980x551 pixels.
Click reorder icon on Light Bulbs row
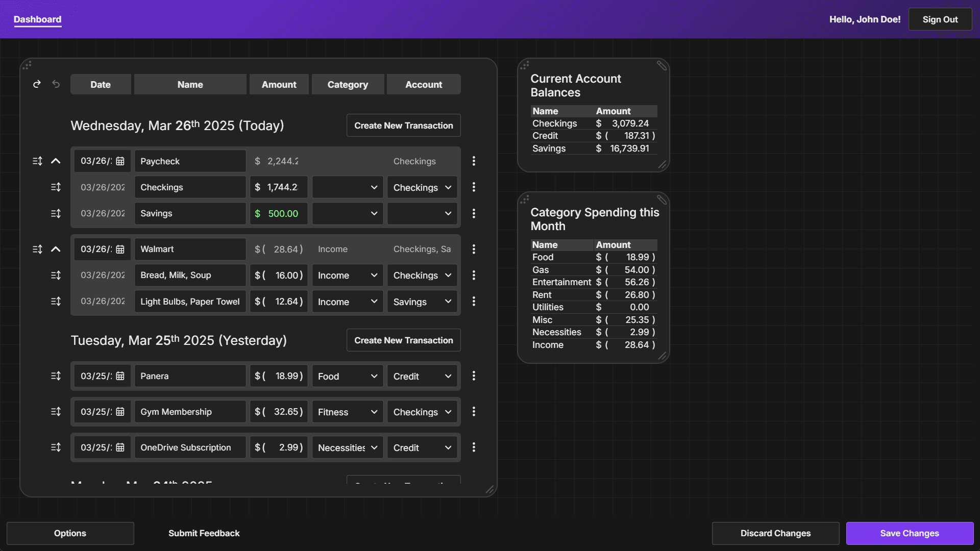(56, 302)
